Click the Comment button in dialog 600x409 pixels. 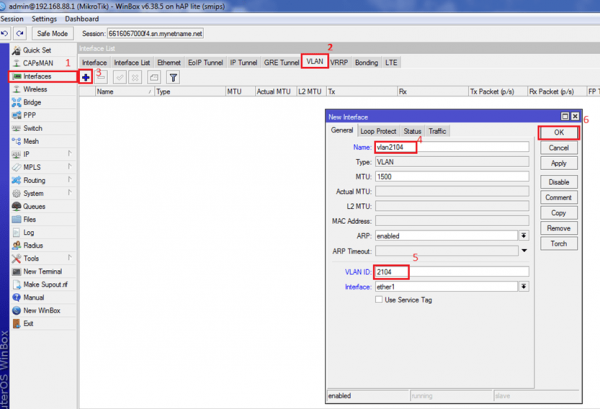pos(559,197)
